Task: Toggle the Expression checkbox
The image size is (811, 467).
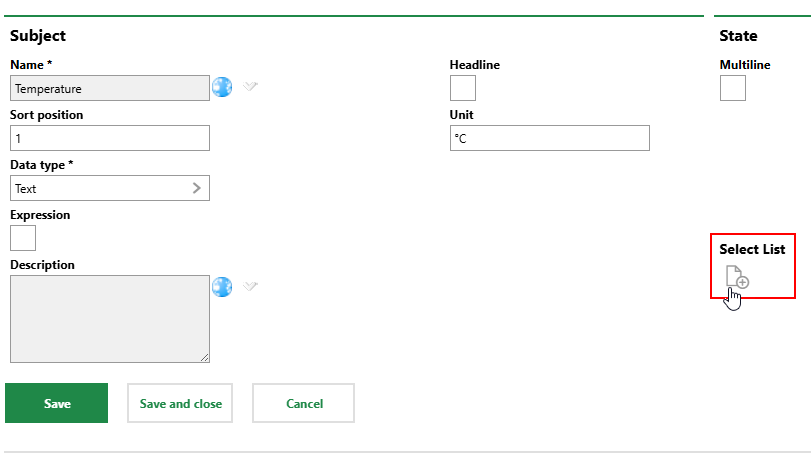Action: (x=23, y=238)
